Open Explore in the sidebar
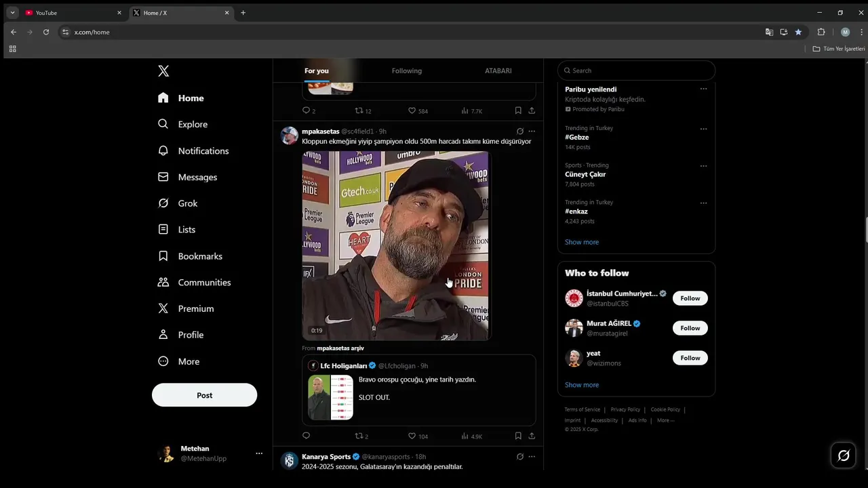 pos(183,124)
